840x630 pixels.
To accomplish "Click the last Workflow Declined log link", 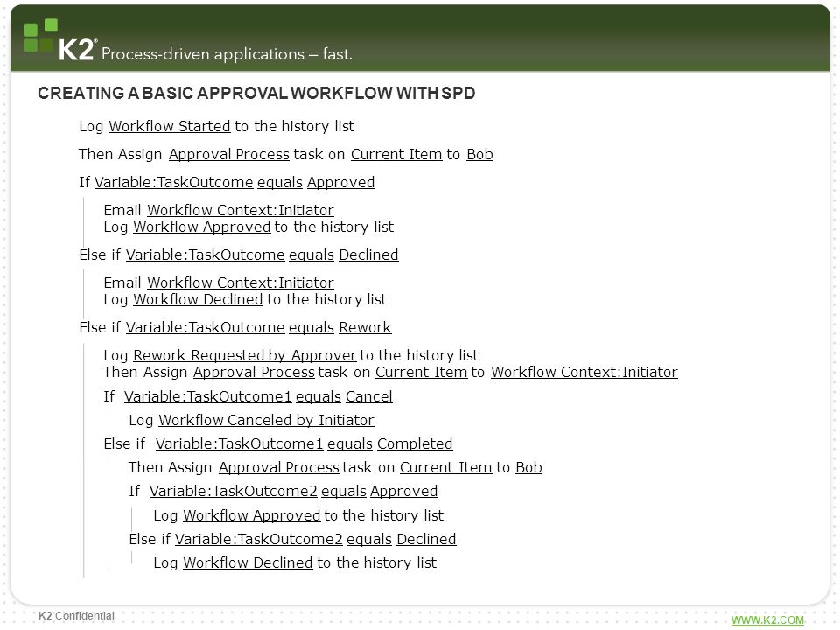I will 248,563.
